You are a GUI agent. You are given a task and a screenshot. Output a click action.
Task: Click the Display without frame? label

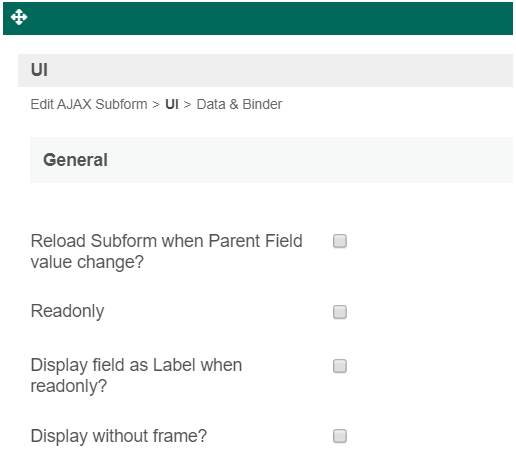tap(119, 436)
